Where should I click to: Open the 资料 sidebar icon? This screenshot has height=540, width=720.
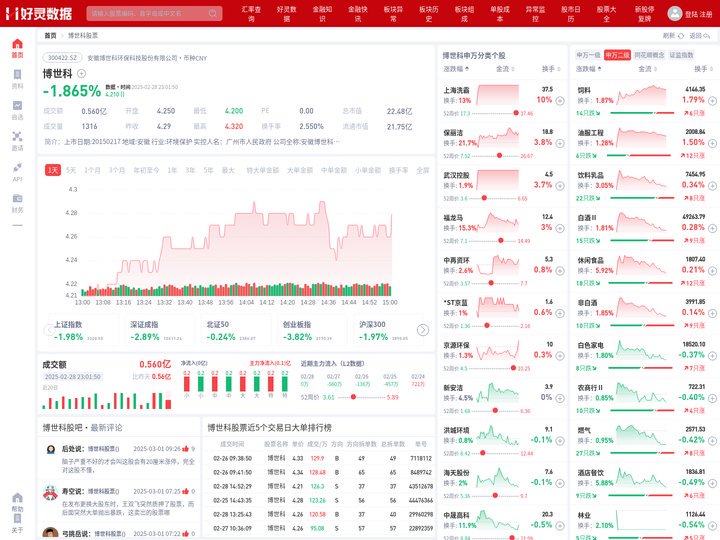click(17, 79)
